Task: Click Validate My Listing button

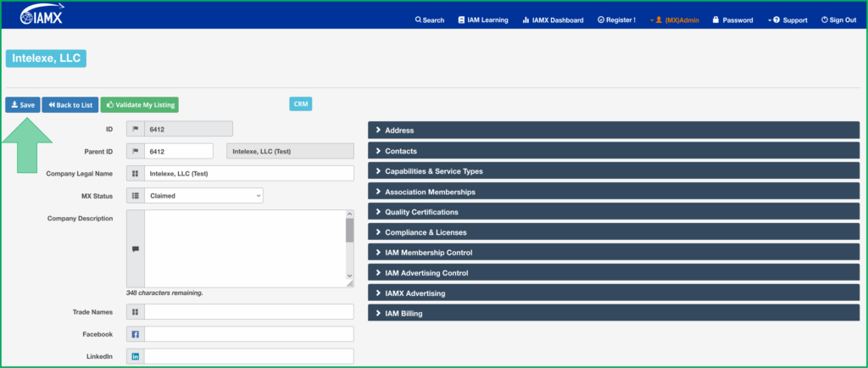Action: point(140,104)
